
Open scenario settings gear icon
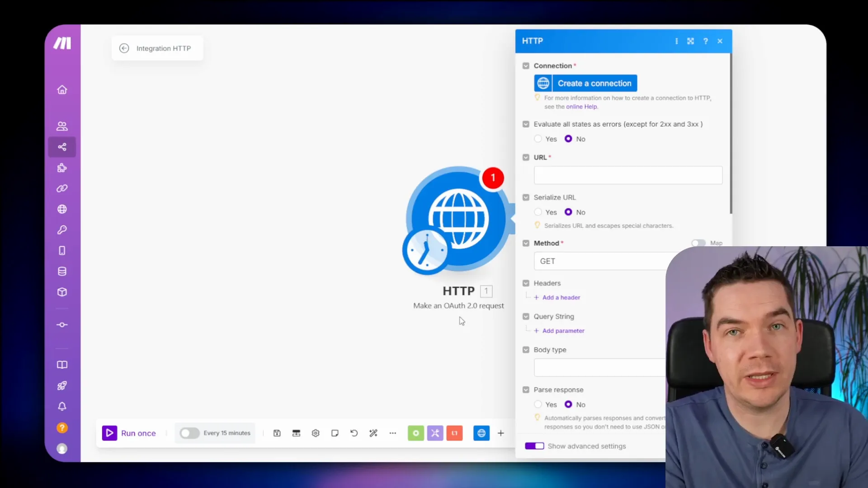(x=316, y=433)
